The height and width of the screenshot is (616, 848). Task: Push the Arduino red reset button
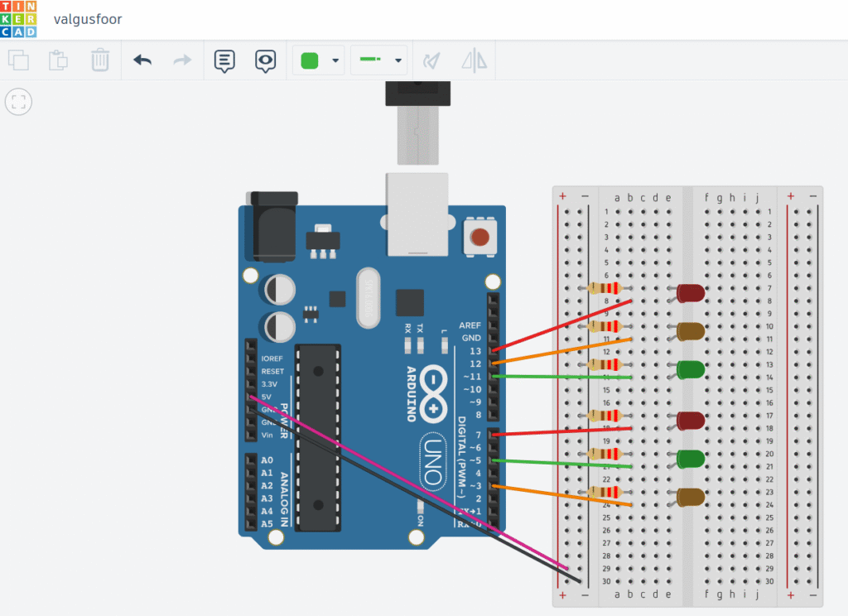coord(479,237)
